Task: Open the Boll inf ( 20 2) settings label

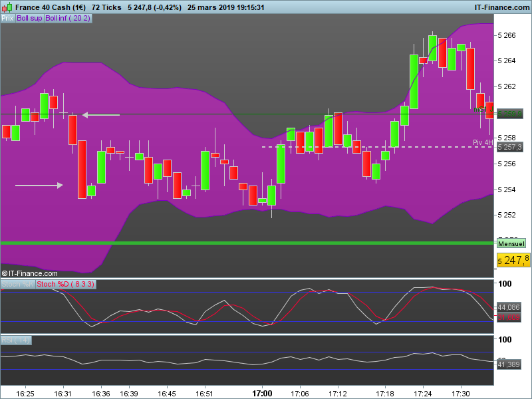Action: pyautogui.click(x=68, y=19)
